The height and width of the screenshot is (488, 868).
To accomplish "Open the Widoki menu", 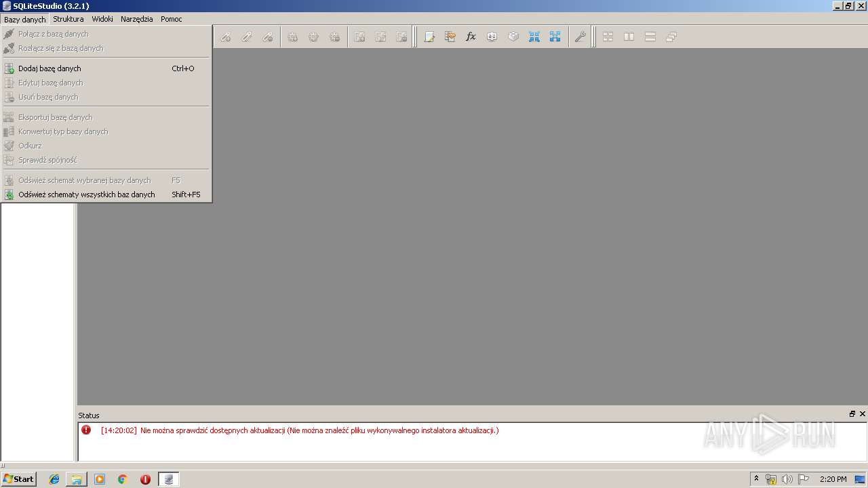I will [102, 19].
